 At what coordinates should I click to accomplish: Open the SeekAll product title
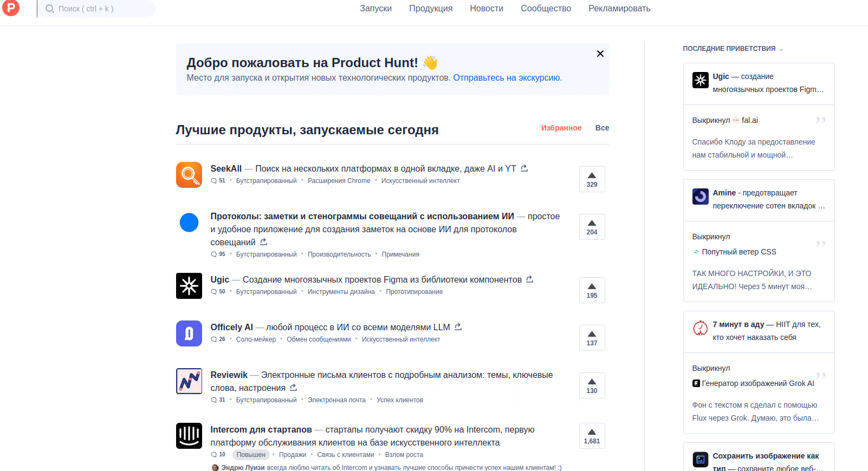tap(226, 168)
